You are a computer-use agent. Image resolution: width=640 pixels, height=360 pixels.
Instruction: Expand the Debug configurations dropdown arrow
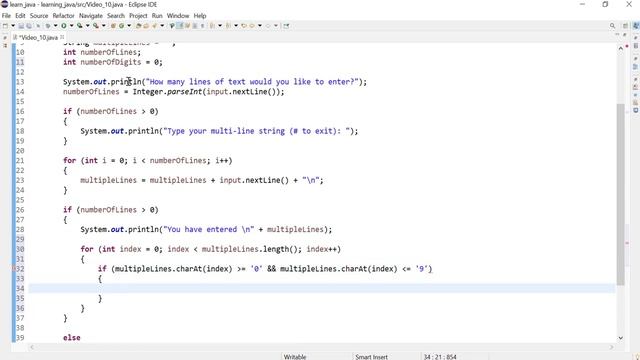pyautogui.click(x=56, y=26)
